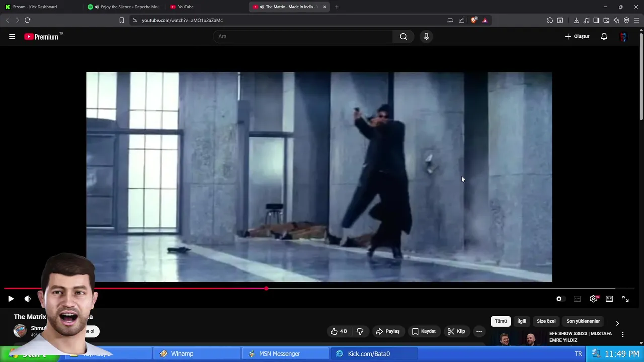Open browser downloads panel

click(576, 20)
